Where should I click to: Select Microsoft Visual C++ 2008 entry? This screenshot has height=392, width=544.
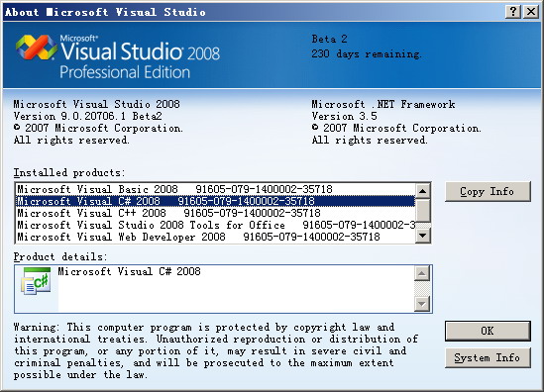(215, 213)
